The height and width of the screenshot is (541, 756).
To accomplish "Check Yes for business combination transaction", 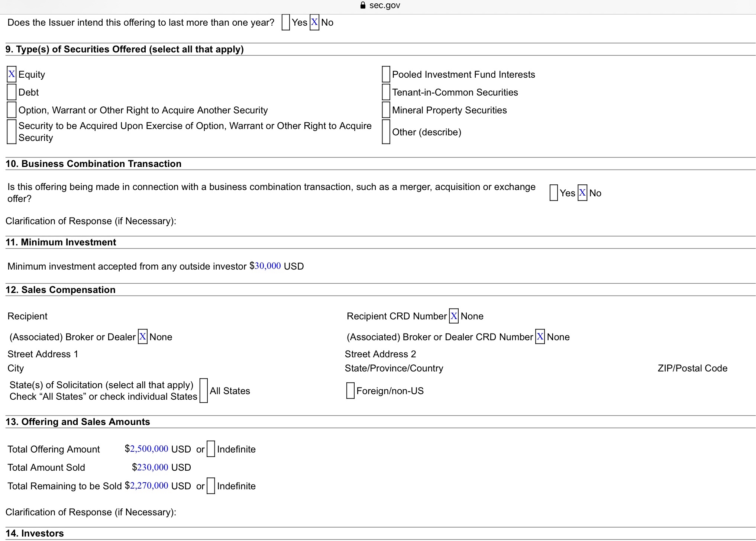I will (x=553, y=193).
